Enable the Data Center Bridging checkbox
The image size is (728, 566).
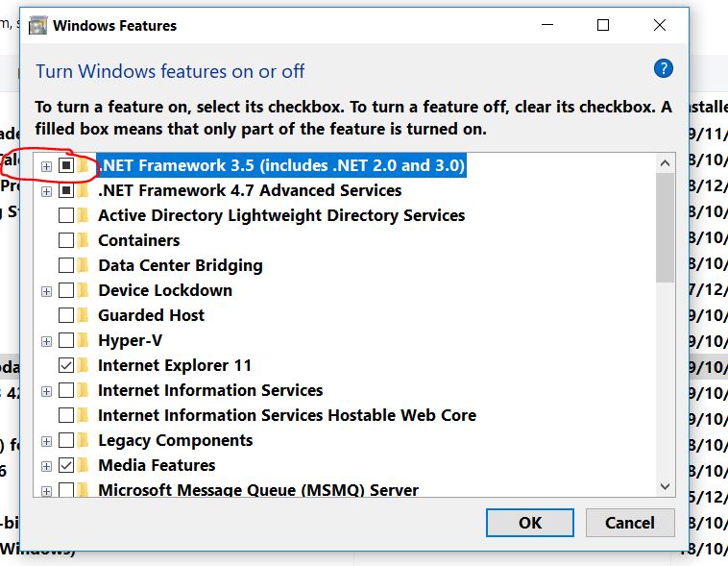[x=66, y=265]
